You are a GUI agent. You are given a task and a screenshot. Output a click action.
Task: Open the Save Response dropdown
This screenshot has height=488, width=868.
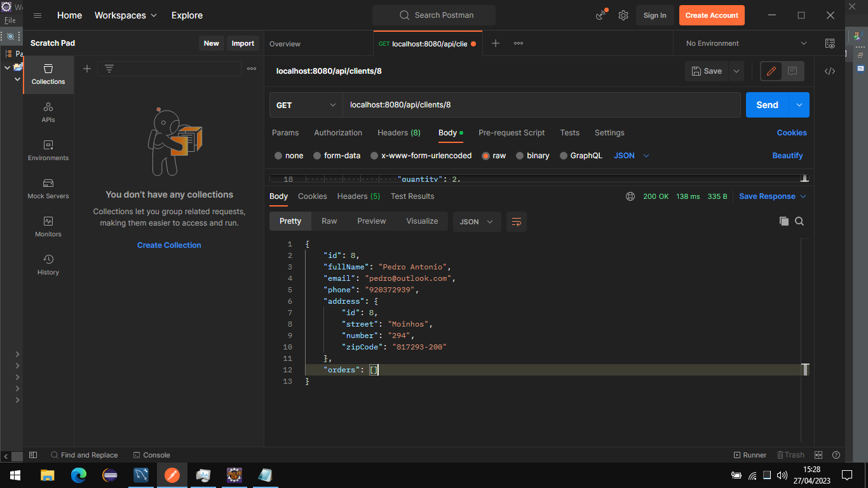[773, 196]
